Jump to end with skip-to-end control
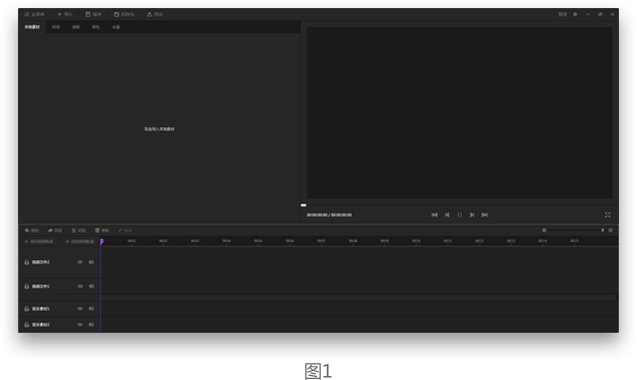This screenshot has height=380, width=637. coord(485,215)
